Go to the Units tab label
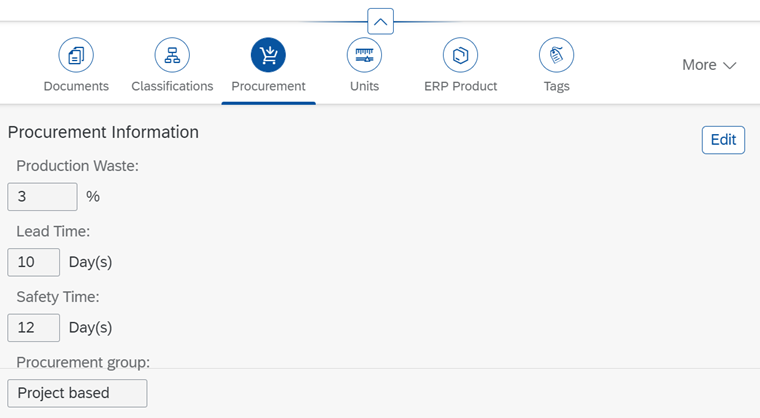Viewport: 760px width, 418px height. click(364, 86)
